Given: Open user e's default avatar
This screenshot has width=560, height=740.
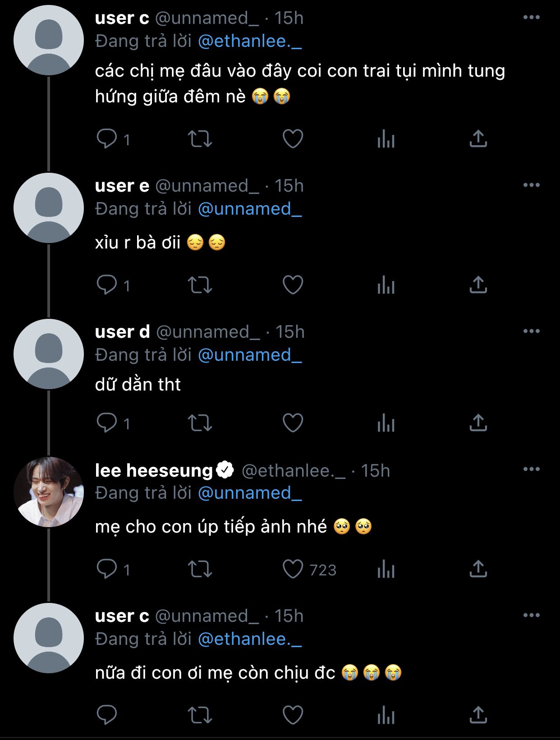Looking at the screenshot, I should coord(49,208).
